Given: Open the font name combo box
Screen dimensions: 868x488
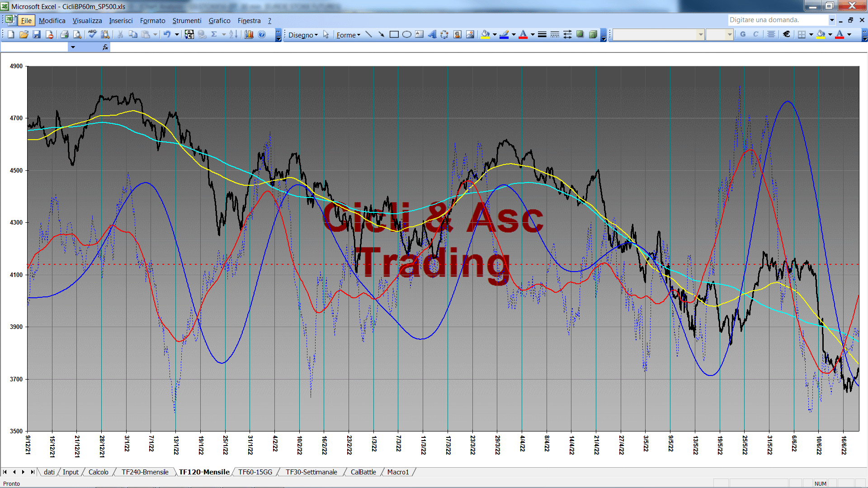Looking at the screenshot, I should (658, 34).
